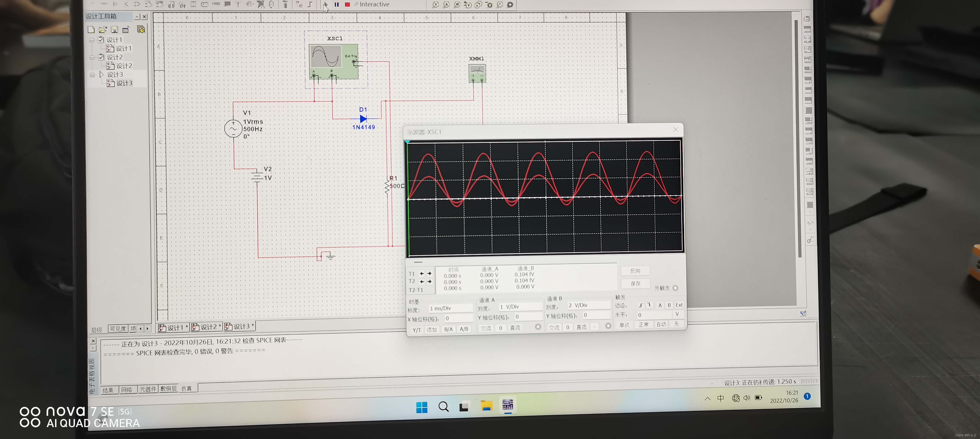This screenshot has width=980, height=439.
Task: Click the voltage probe icon
Action: pyautogui.click(x=436, y=4)
